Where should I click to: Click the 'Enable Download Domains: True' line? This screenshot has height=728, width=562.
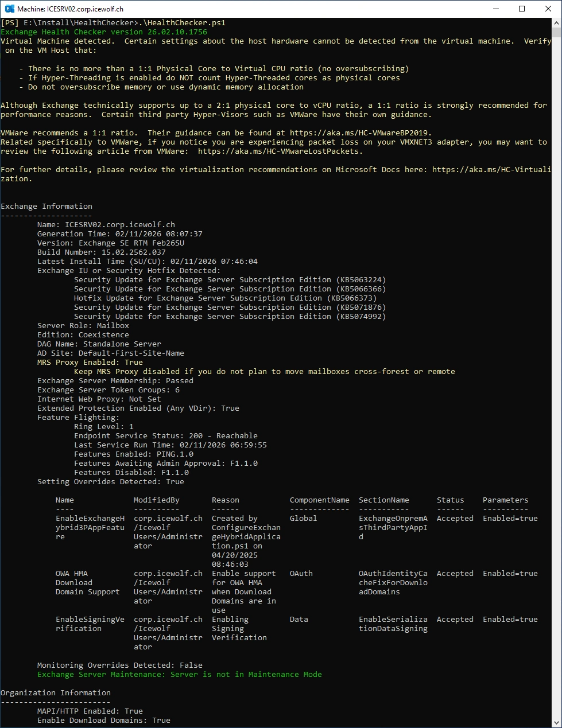click(x=104, y=721)
